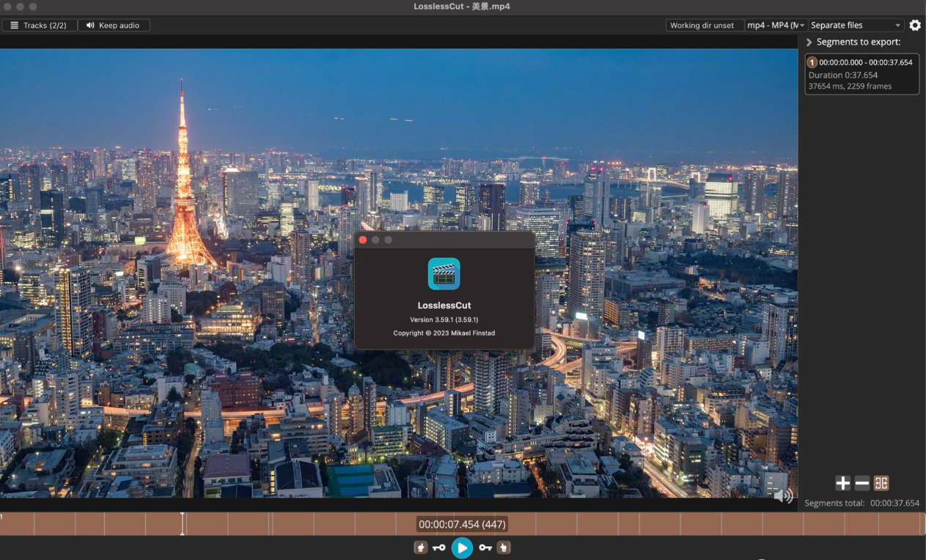Open the Tracks (2/2) panel
Screen dimensions: 926x560
click(x=39, y=26)
